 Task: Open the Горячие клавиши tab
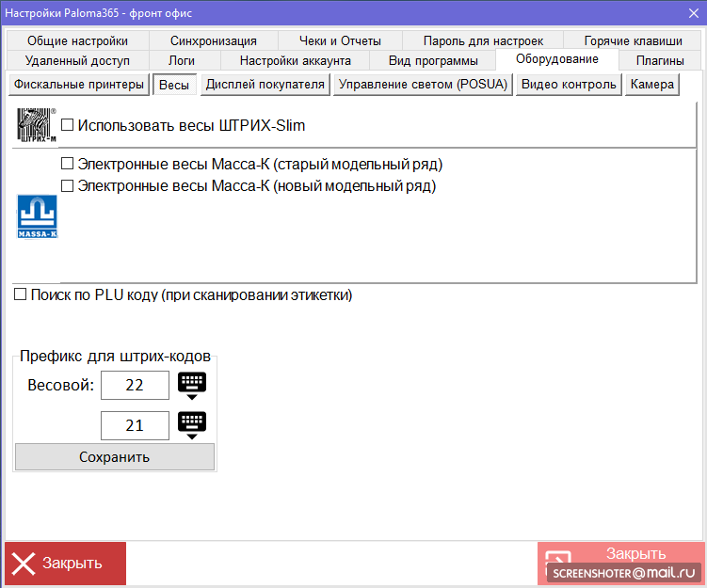[633, 40]
